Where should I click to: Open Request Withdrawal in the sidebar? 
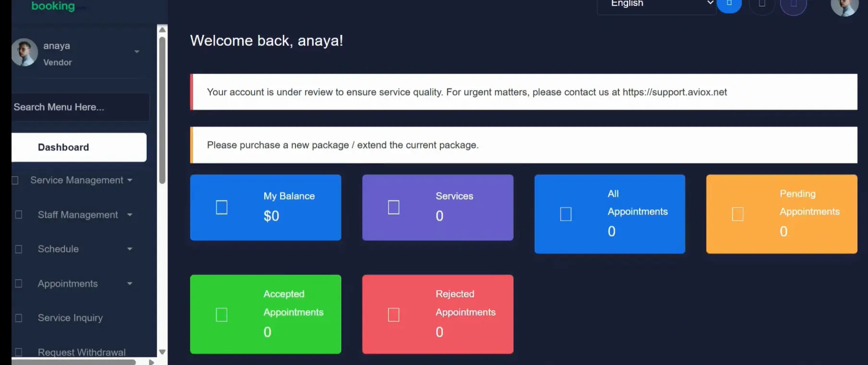coord(82,353)
